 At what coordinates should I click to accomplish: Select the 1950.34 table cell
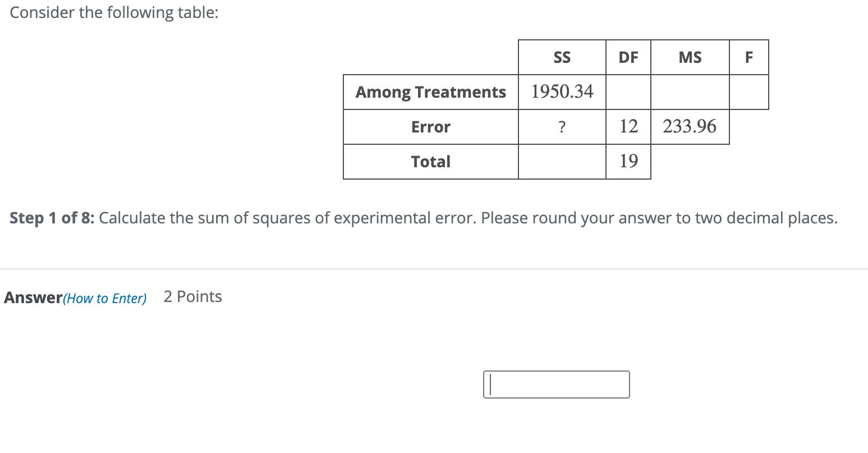tap(561, 92)
